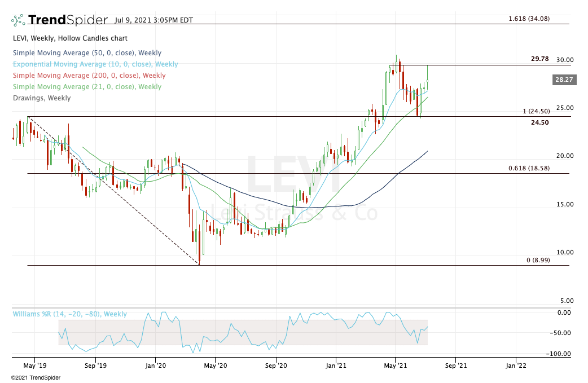This screenshot has height=383, width=588.
Task: Click the Sep '21 date axis label
Action: click(x=456, y=366)
